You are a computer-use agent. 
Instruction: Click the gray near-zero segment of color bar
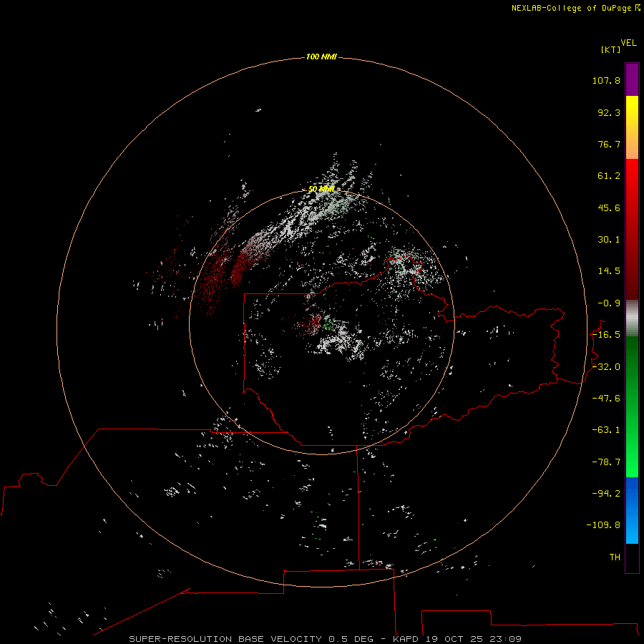click(632, 318)
